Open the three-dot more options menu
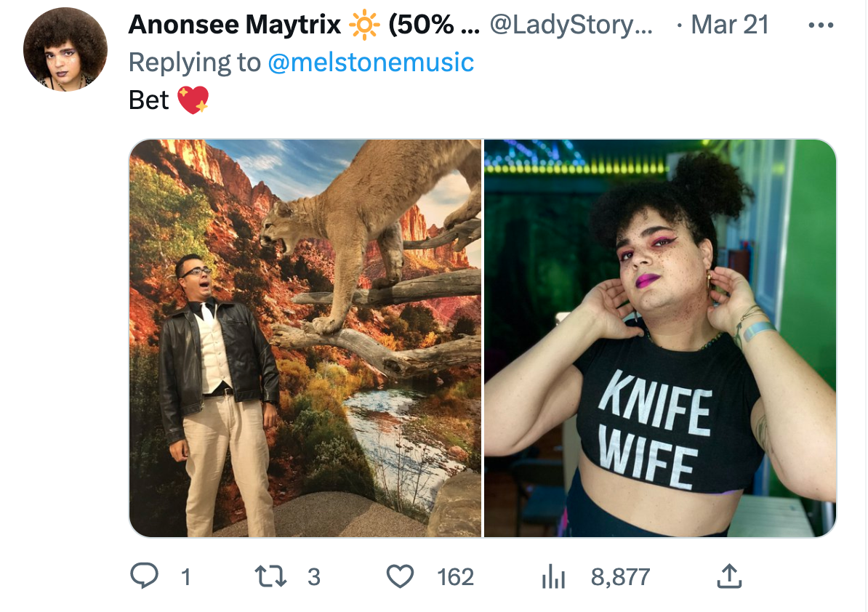868x612 pixels. pos(821,25)
